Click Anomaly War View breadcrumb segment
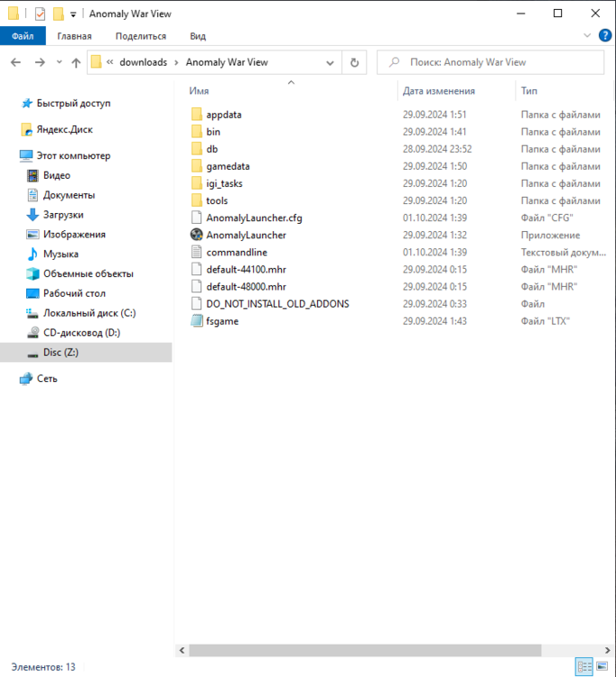Viewport: 616px width, 677px height. pos(227,62)
